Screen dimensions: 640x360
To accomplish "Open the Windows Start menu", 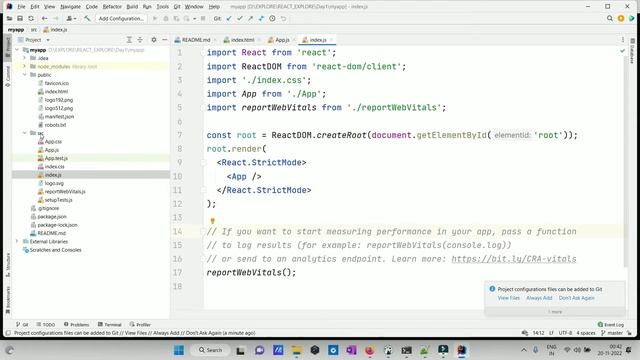I will 179,350.
